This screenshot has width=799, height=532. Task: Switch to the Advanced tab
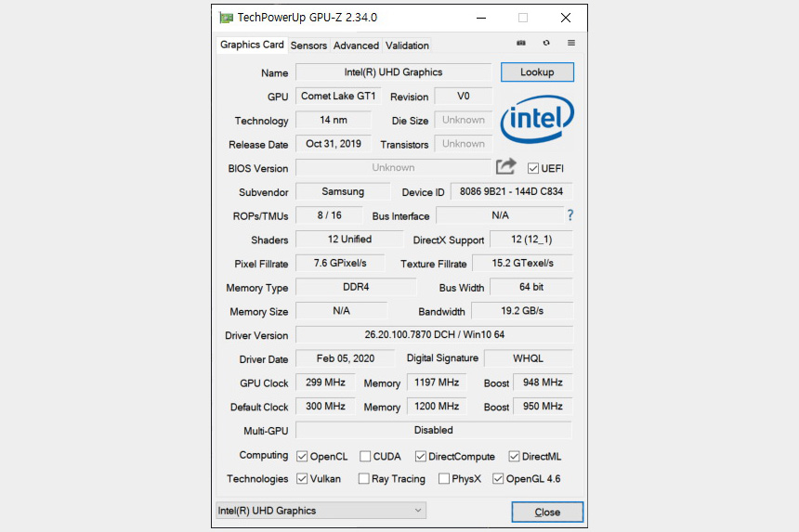click(356, 45)
